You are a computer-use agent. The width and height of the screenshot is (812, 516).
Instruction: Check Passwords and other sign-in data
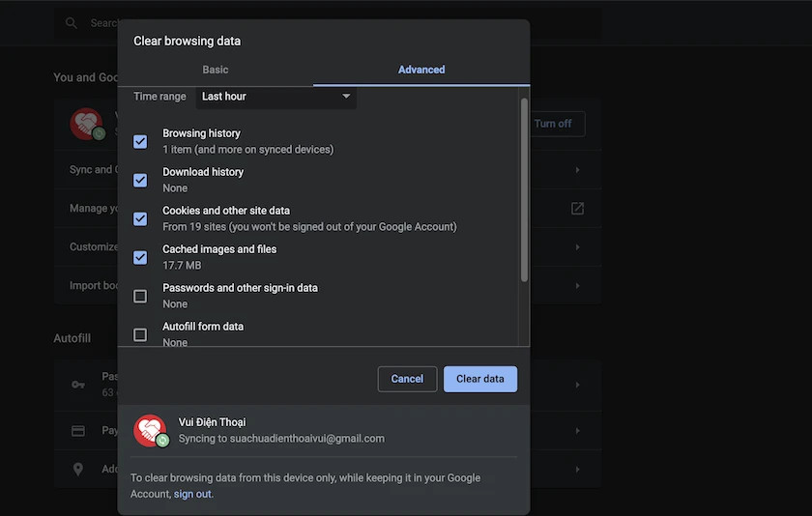[140, 296]
